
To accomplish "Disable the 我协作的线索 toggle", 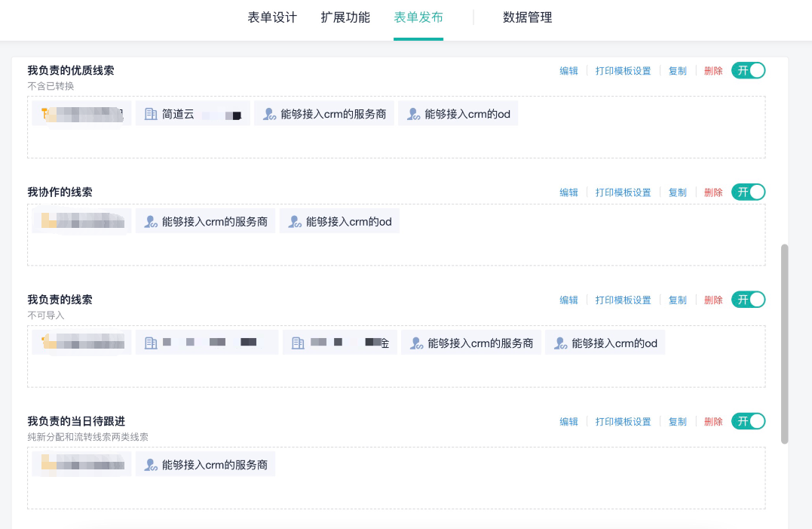I will coord(748,192).
